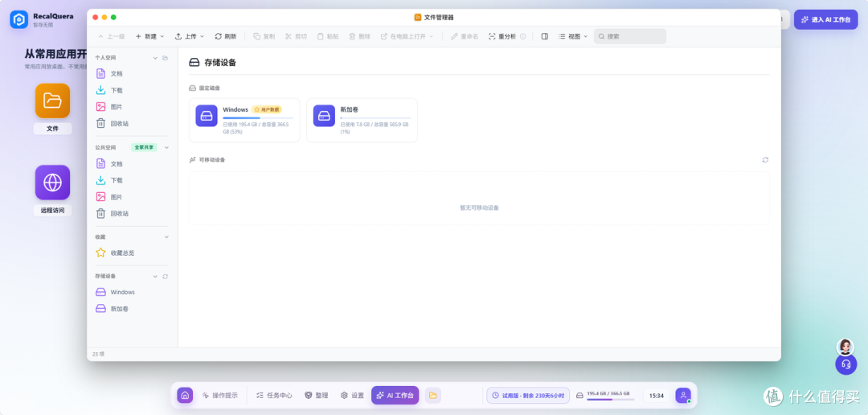Click the folder icon beside 个人空间

click(165, 58)
